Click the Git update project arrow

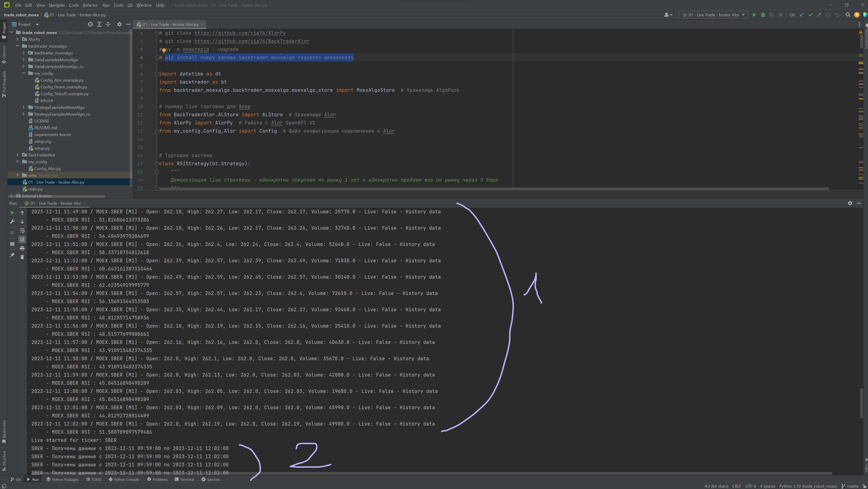click(802, 15)
